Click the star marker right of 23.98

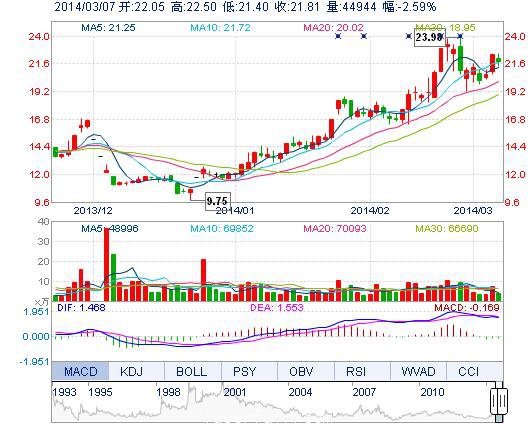460,36
